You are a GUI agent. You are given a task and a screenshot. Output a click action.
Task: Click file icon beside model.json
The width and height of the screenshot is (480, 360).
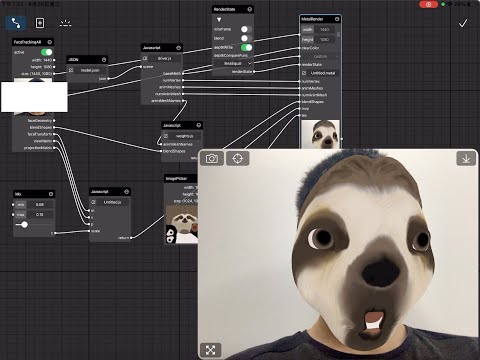pyautogui.click(x=71, y=70)
